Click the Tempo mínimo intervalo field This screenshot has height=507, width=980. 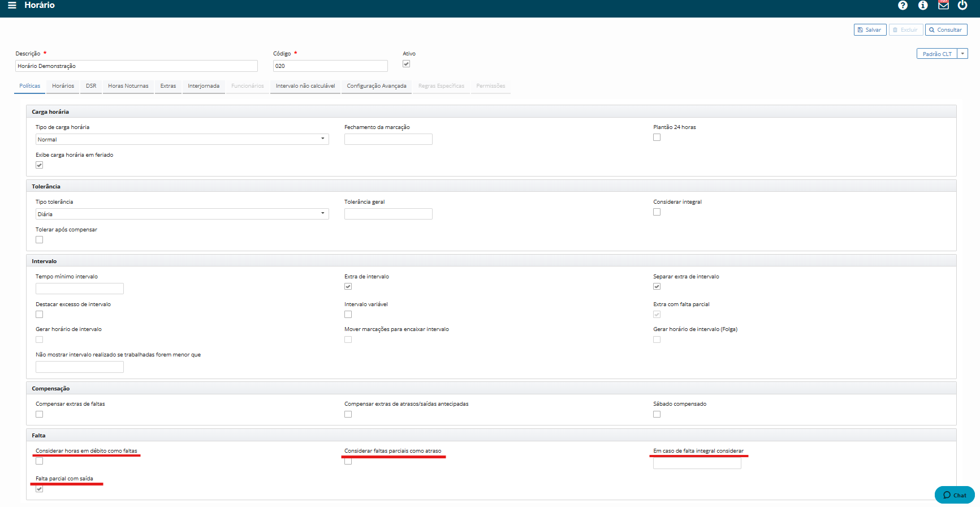pyautogui.click(x=80, y=289)
